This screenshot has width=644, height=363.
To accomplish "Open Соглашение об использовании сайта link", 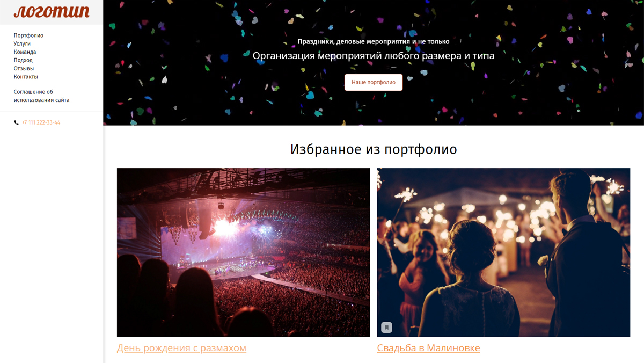I will pos(41,96).
